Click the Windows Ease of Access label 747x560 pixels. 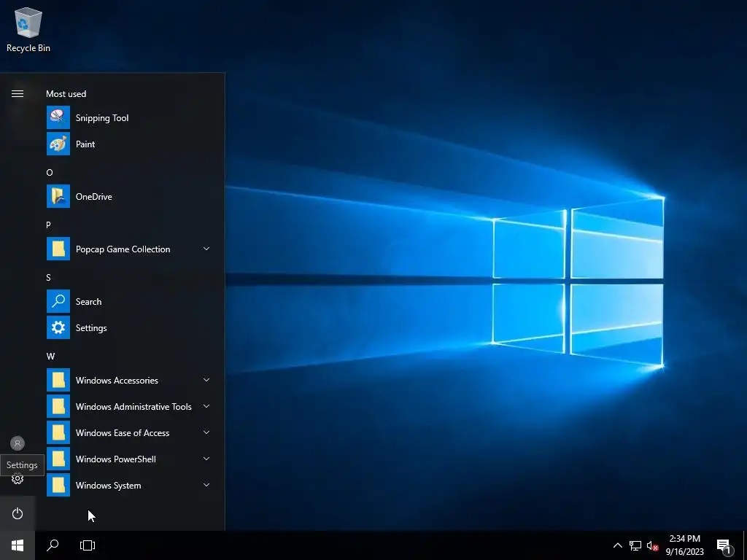(123, 433)
